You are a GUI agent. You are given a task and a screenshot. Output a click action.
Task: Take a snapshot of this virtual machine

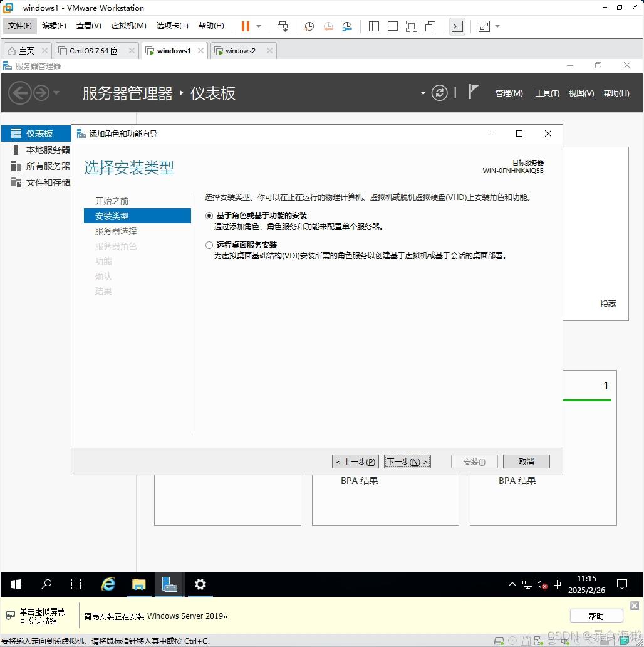pyautogui.click(x=309, y=26)
